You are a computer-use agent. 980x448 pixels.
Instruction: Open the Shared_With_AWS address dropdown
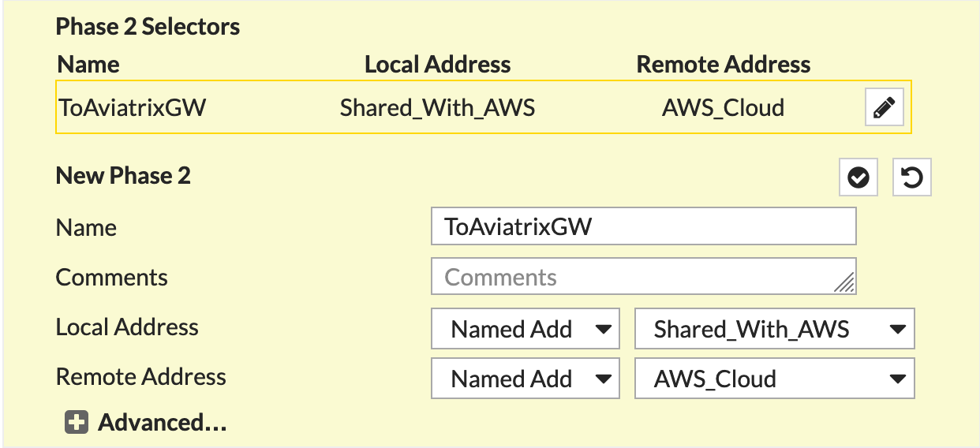coord(774,329)
